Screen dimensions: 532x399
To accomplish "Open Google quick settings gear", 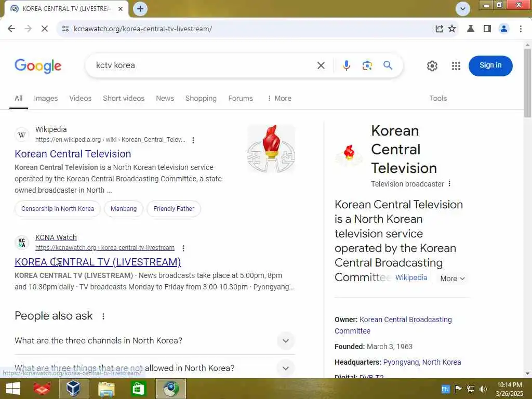I will 432,66.
